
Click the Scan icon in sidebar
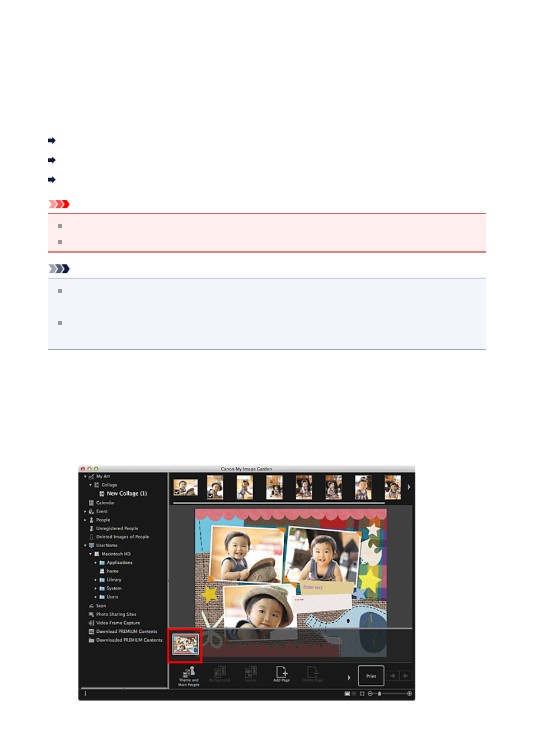(x=91, y=605)
